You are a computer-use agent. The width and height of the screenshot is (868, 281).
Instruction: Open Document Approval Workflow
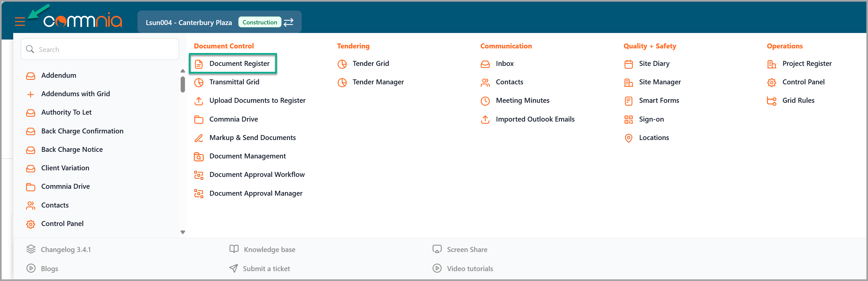click(x=257, y=175)
